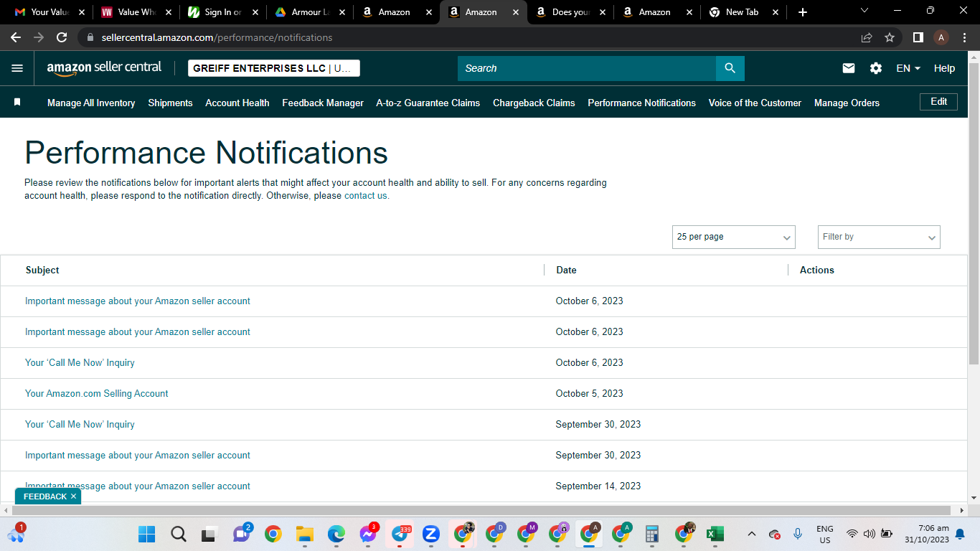980x551 pixels.
Task: Launch Microsoft Edge from the taskbar
Action: [336, 534]
